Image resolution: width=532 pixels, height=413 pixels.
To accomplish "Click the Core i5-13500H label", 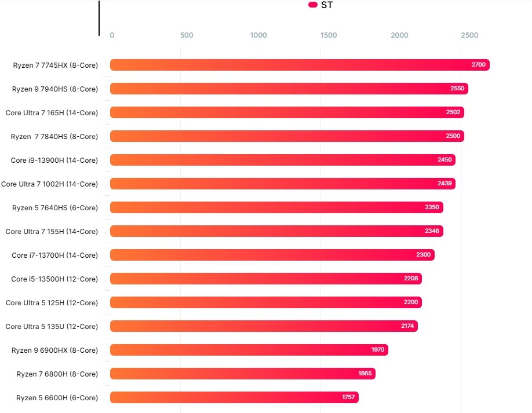I will [x=54, y=279].
